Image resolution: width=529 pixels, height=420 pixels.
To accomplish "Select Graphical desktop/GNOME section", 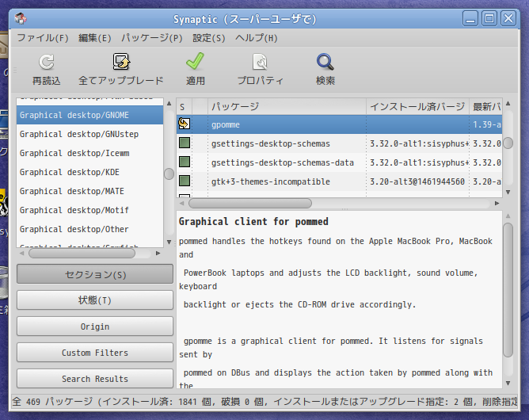I will [x=89, y=115].
